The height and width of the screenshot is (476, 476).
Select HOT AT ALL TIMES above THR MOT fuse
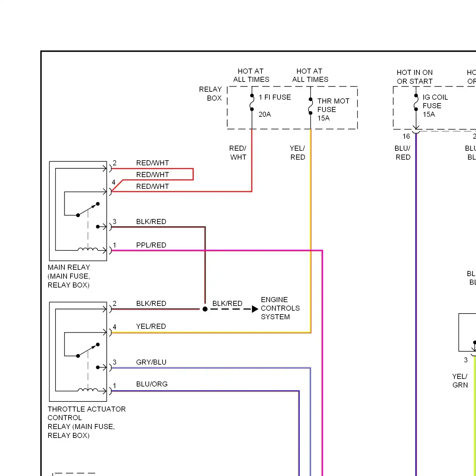click(310, 75)
